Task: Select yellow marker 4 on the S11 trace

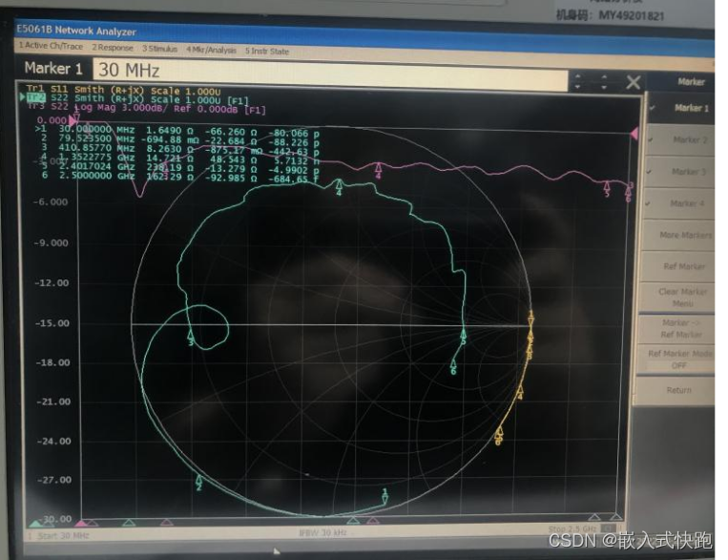Action: tap(520, 391)
